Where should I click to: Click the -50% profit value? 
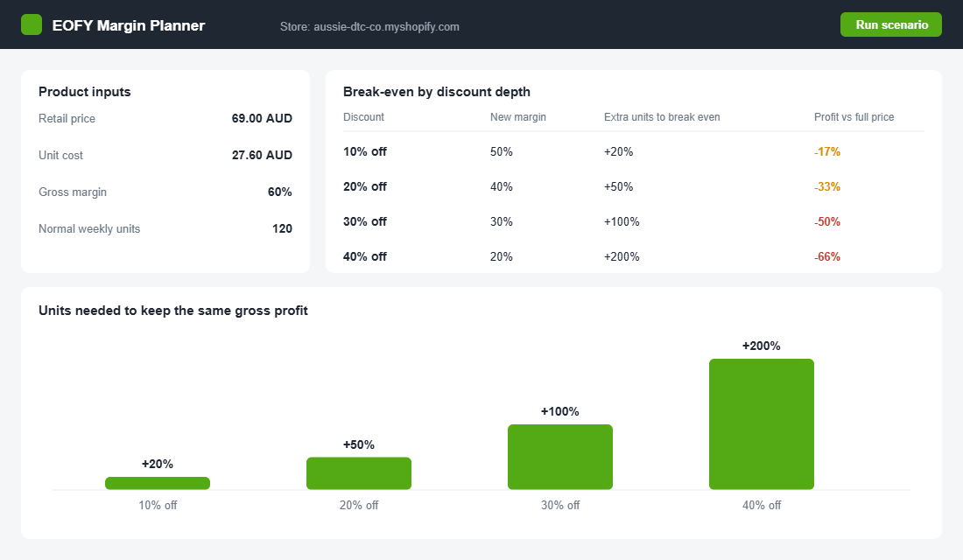tap(827, 221)
